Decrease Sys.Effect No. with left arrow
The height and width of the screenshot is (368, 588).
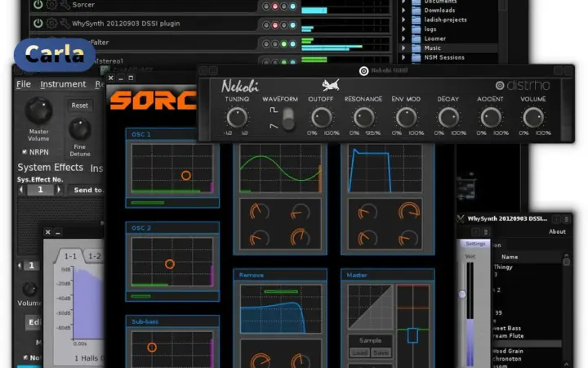click(21, 190)
